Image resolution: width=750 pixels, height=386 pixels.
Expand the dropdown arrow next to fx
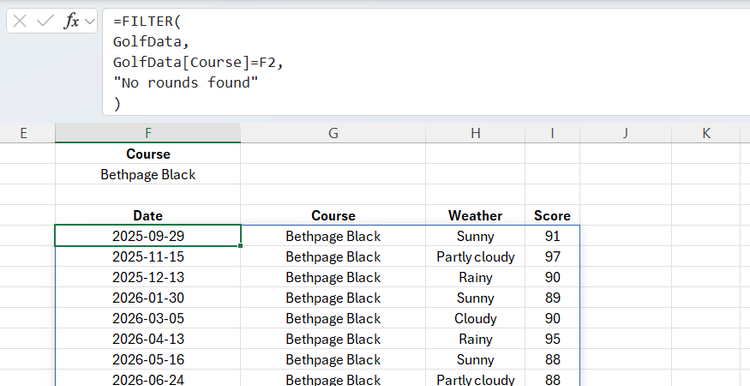pyautogui.click(x=89, y=22)
